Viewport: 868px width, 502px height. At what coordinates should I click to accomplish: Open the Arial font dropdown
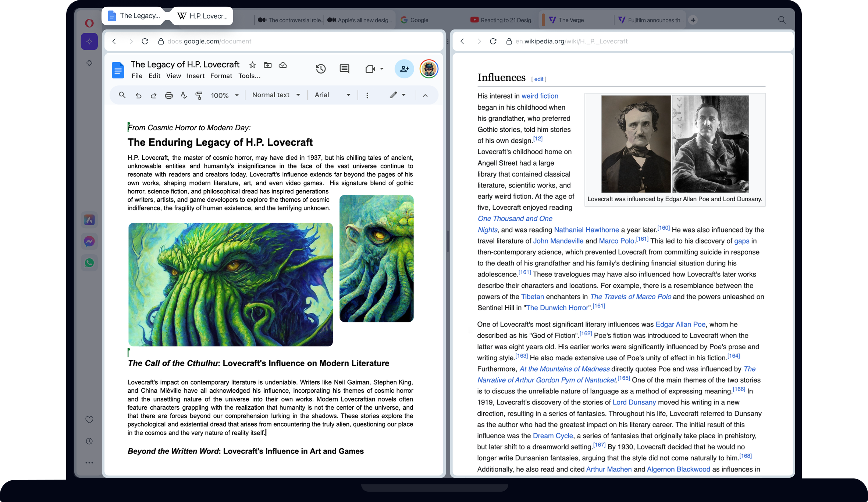click(x=332, y=95)
